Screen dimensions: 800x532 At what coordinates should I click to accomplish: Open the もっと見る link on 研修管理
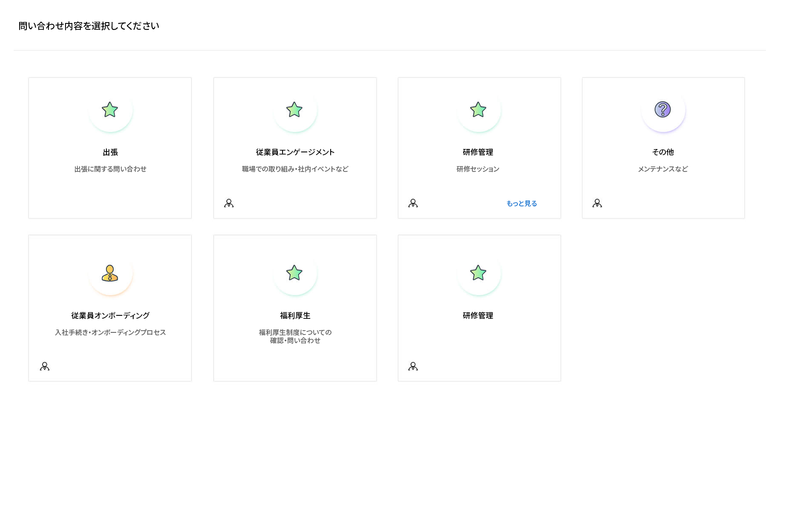tap(521, 203)
